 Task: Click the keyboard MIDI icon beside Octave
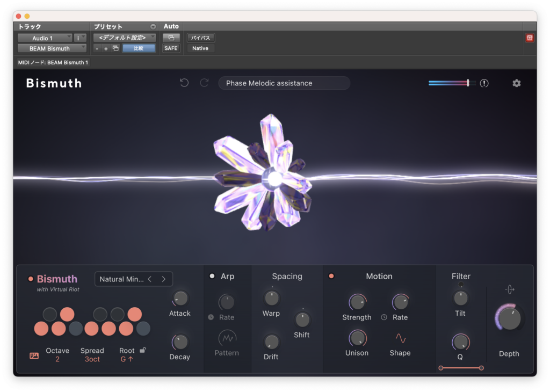pyautogui.click(x=34, y=356)
